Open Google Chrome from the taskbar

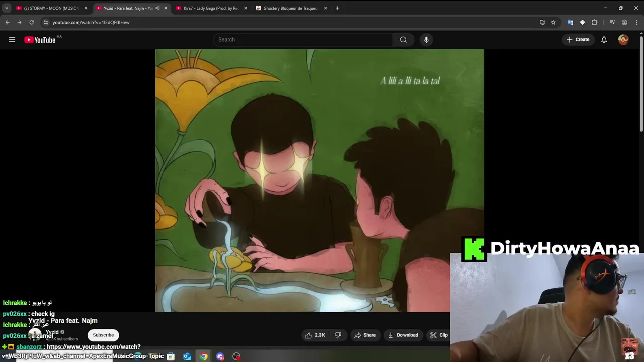(x=203, y=356)
